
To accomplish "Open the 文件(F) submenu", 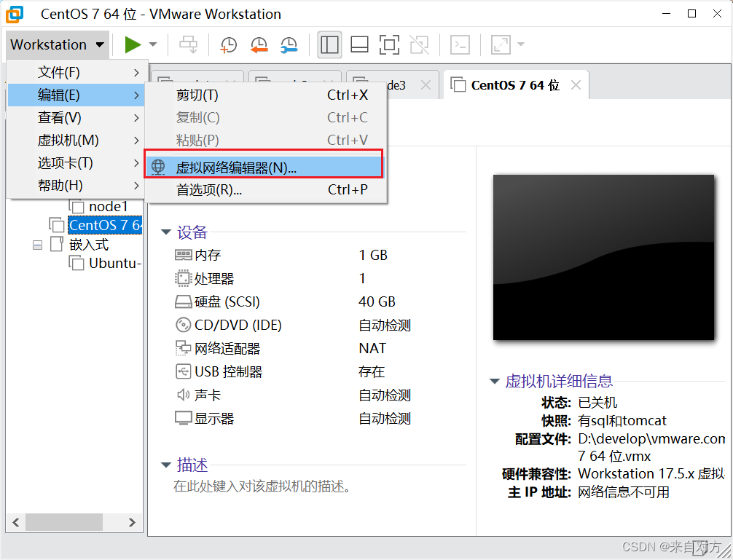I will (x=77, y=72).
